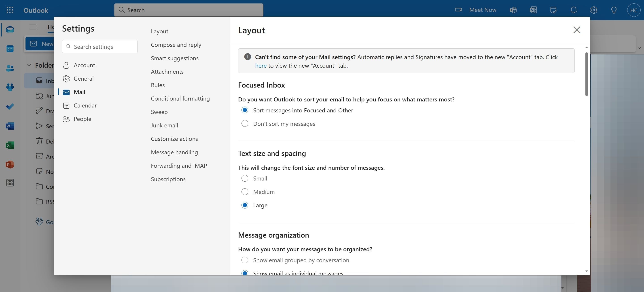Image resolution: width=644 pixels, height=292 pixels.
Task: Open To Do checkmark app
Action: click(10, 106)
